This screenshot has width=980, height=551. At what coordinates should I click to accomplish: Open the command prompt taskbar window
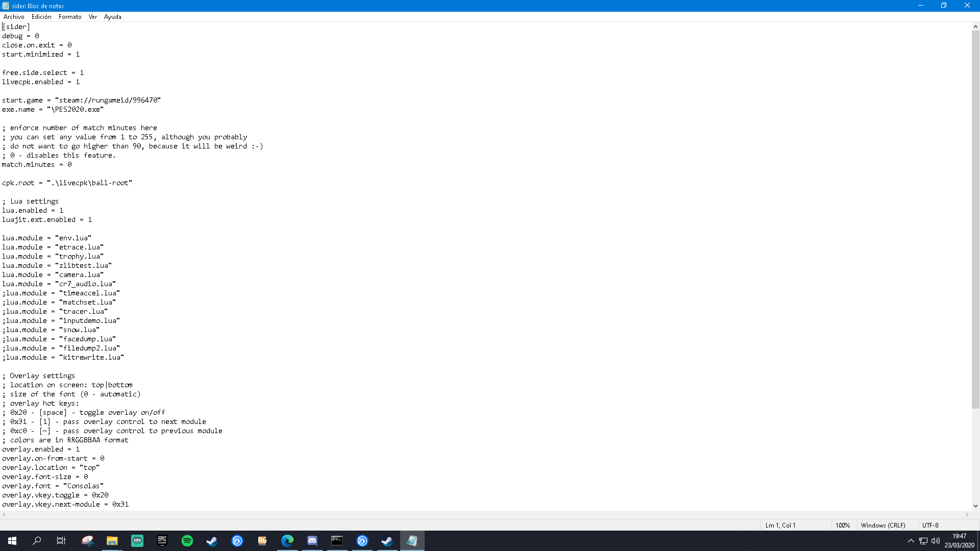(x=337, y=541)
